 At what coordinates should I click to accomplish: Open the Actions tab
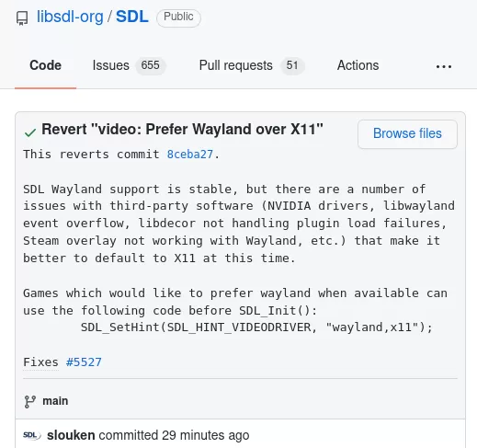pos(358,65)
